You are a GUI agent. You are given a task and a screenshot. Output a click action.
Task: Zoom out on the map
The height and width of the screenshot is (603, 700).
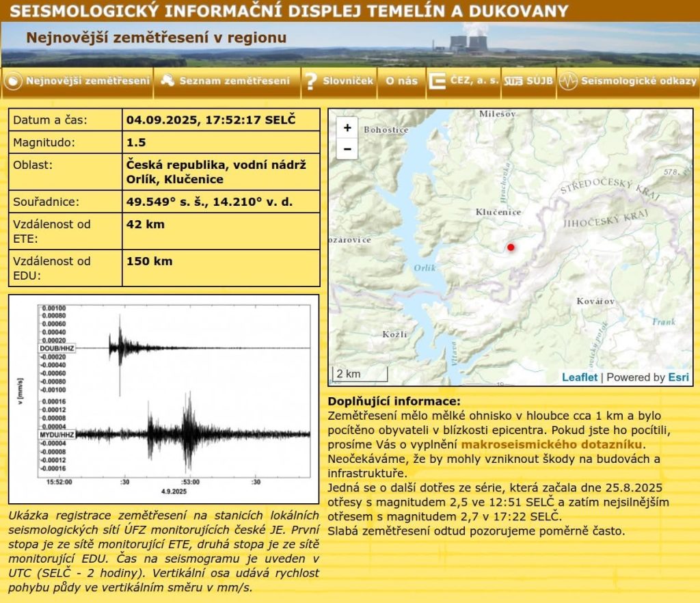347,149
